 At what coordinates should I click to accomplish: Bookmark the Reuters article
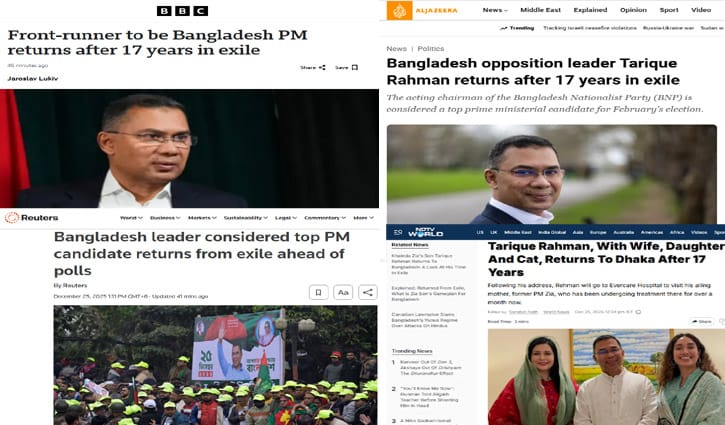pyautogui.click(x=319, y=292)
